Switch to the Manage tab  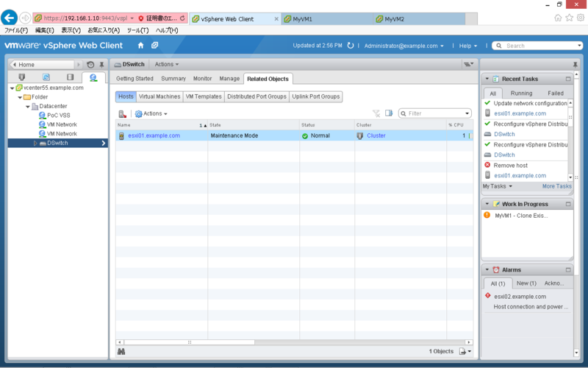tap(229, 79)
